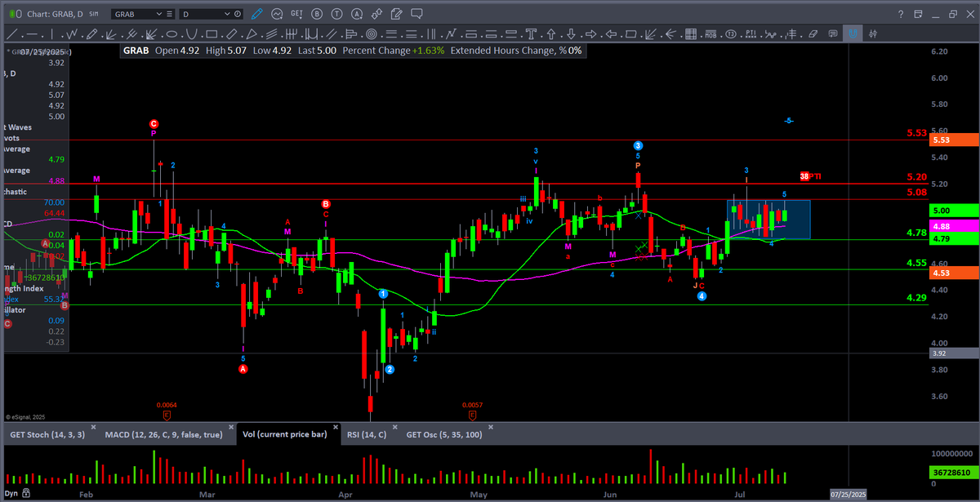980x502 pixels.
Task: Close the Vol tab
Action: tap(335, 428)
